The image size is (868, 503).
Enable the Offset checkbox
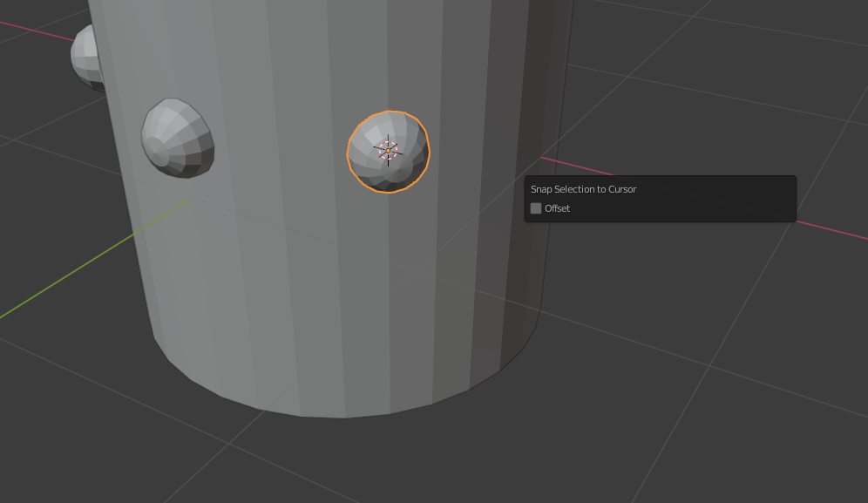click(x=536, y=208)
